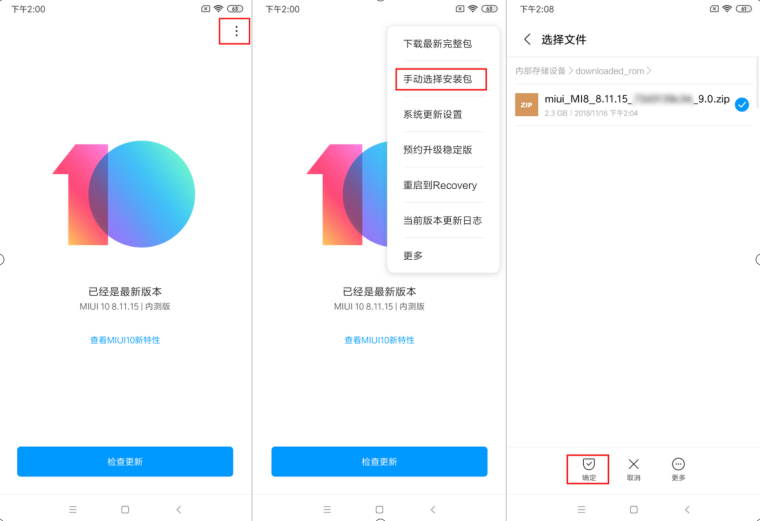The image size is (760, 521).
Task: Open 更多 options in the file picker
Action: click(678, 465)
